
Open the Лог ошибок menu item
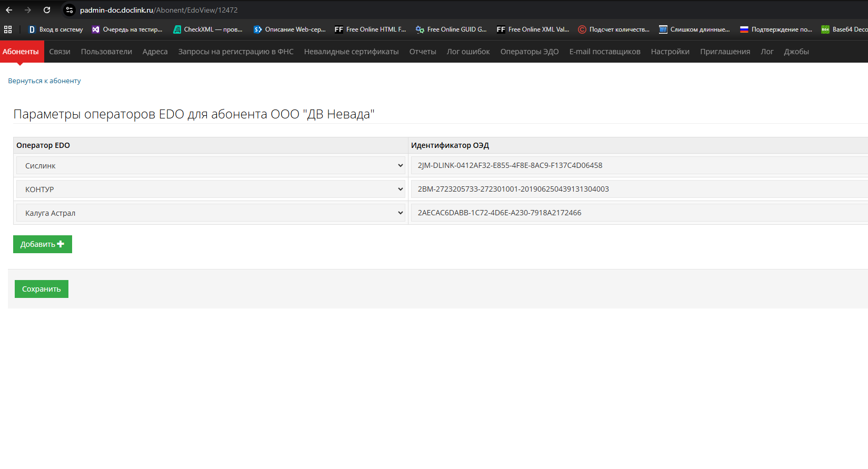point(468,52)
